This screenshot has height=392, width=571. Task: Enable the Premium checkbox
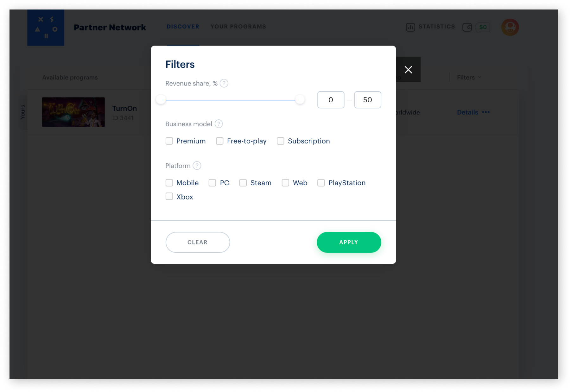coord(169,141)
